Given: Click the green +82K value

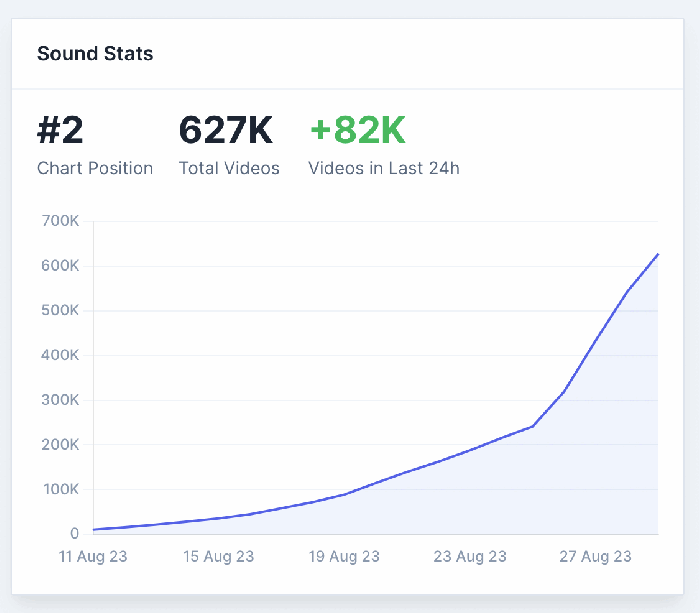Looking at the screenshot, I should [357, 131].
